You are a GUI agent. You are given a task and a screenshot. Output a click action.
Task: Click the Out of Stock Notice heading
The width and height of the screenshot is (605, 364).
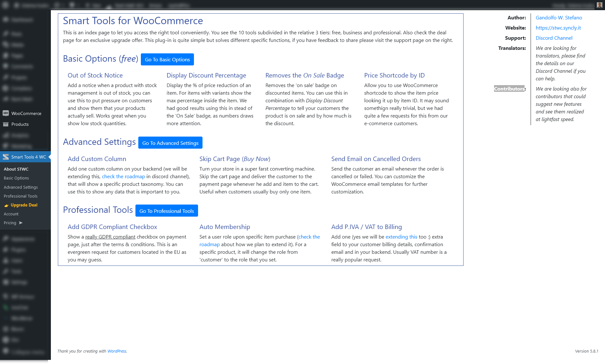[x=95, y=76]
